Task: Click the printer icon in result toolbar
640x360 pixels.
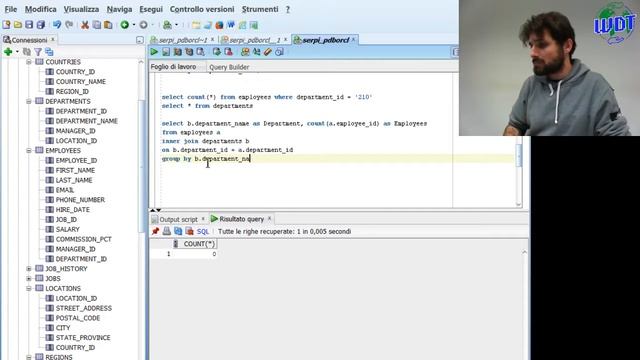Action: (x=167, y=231)
